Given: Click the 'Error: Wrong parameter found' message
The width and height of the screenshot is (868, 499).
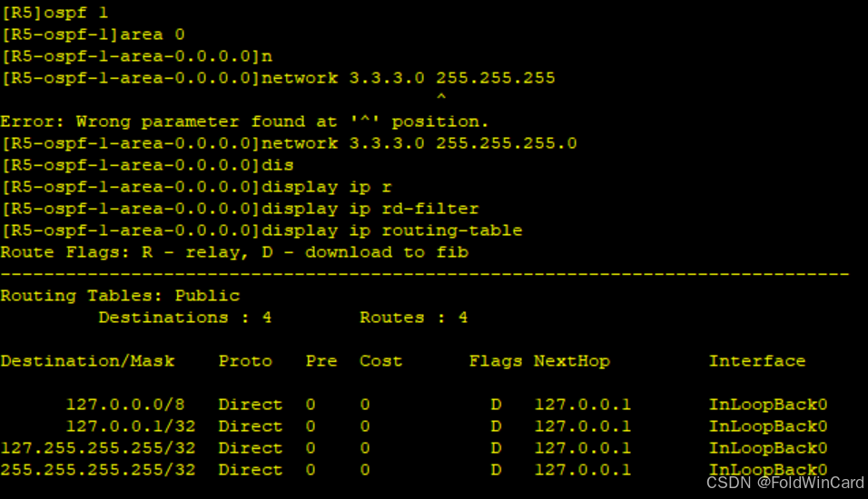Looking at the screenshot, I should (x=244, y=122).
